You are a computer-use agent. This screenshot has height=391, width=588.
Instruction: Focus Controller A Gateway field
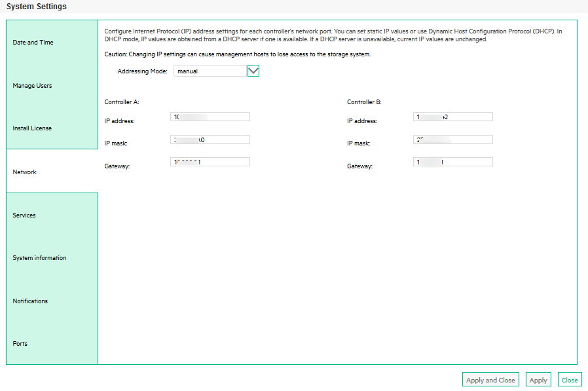[x=210, y=162]
